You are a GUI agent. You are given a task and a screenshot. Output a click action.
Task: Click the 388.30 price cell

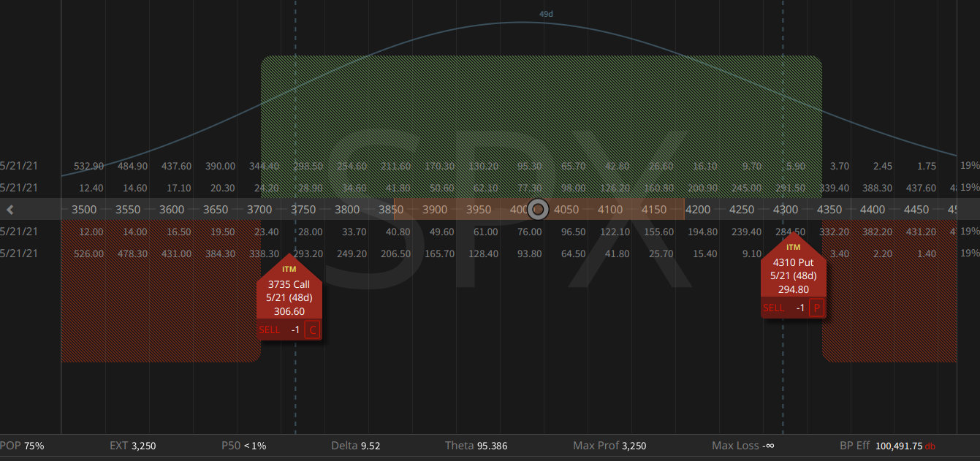tap(878, 188)
